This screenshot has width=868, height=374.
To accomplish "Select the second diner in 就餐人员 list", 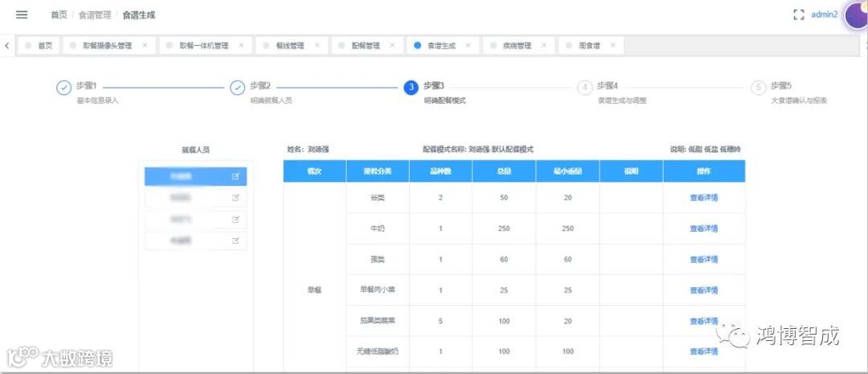I will coord(195,198).
